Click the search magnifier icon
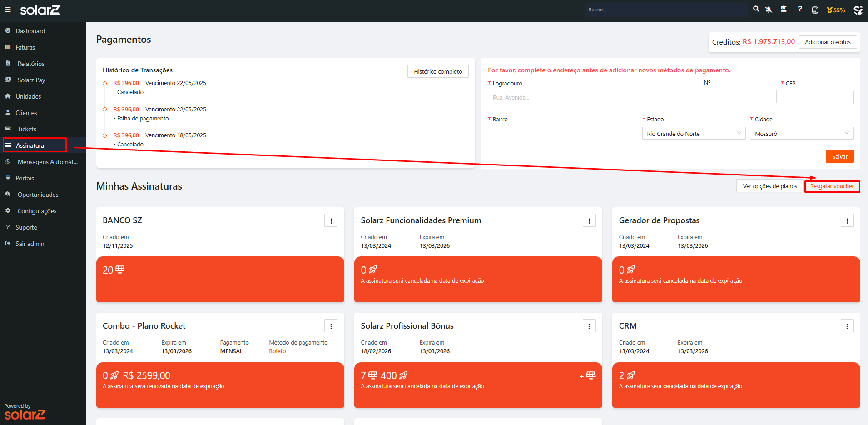Image resolution: width=868 pixels, height=425 pixels. (x=756, y=9)
